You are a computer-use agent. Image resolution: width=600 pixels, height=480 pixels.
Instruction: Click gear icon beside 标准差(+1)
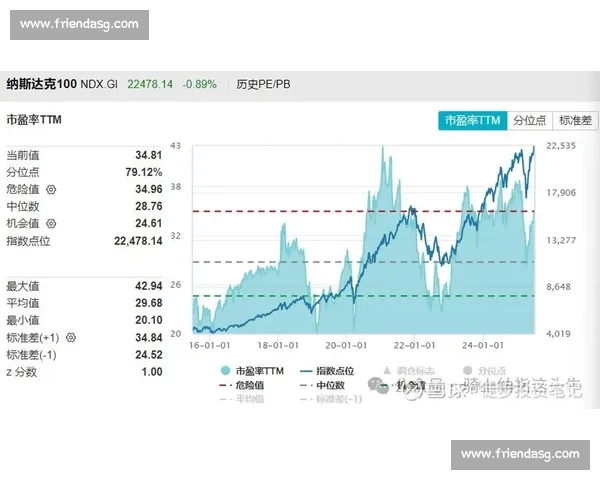point(71,338)
